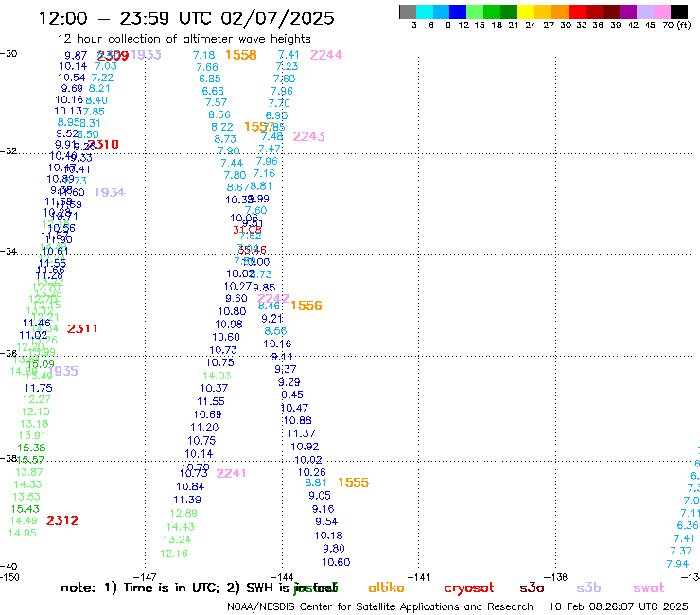
Task: Click the wave height value '10.27'
Action: pyautogui.click(x=238, y=287)
